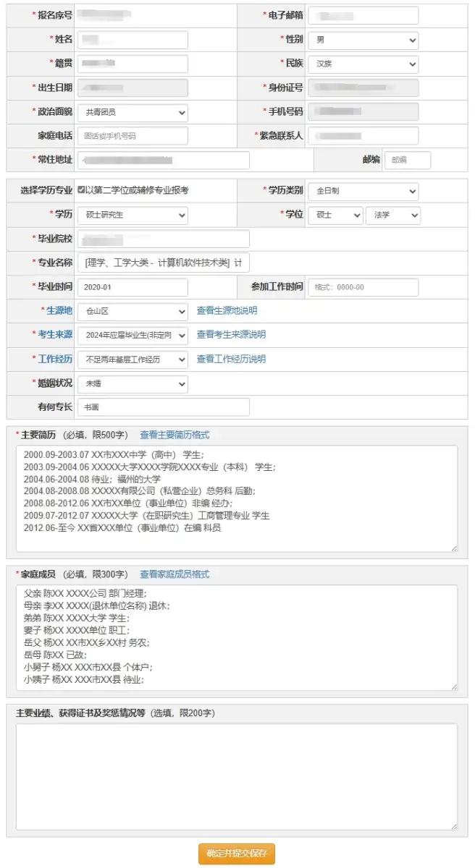
Task: Expand the 生源地 dropdown showing 仓山区
Action: 133,311
